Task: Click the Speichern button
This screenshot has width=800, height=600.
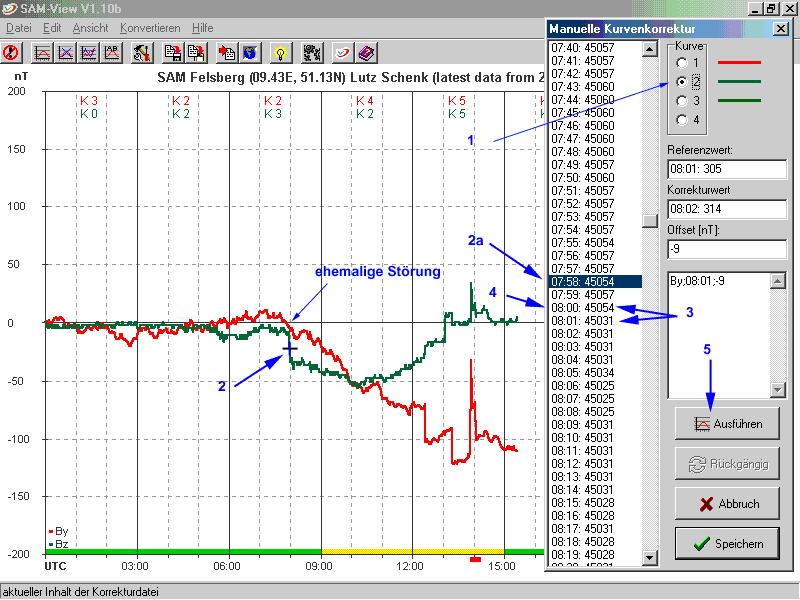Action: click(727, 543)
